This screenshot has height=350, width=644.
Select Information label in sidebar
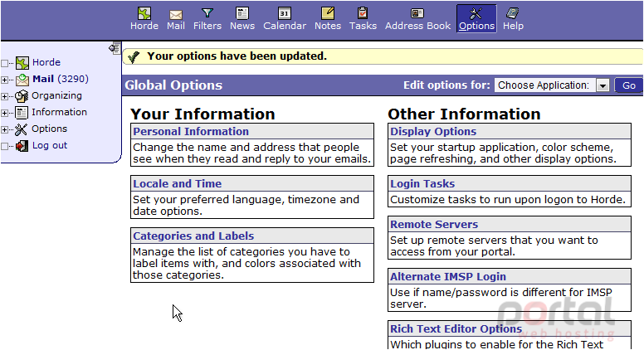point(59,112)
